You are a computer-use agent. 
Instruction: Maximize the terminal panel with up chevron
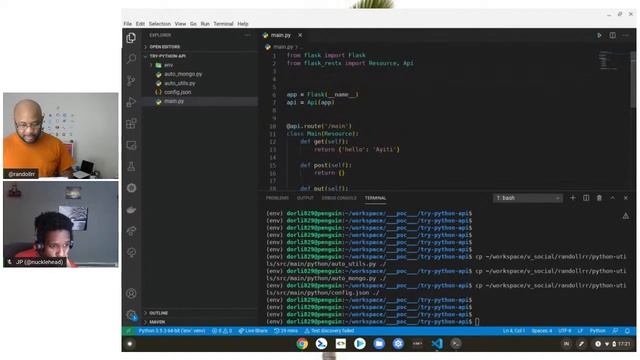coord(613,198)
